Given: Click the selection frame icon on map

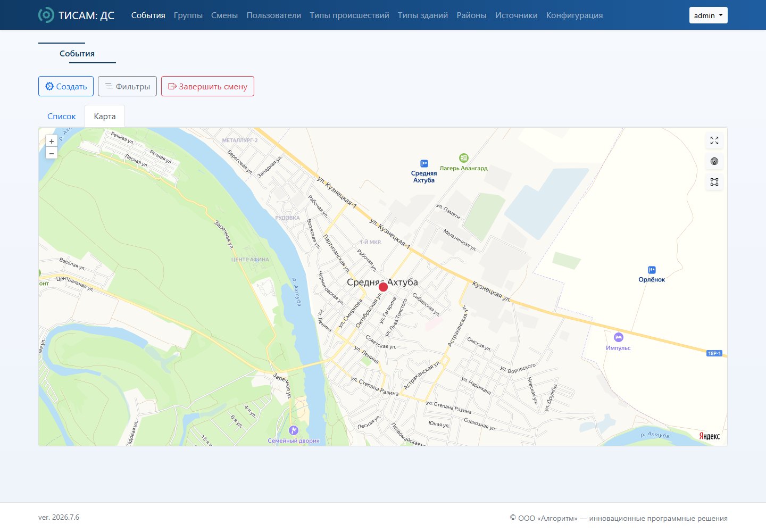Looking at the screenshot, I should [714, 182].
